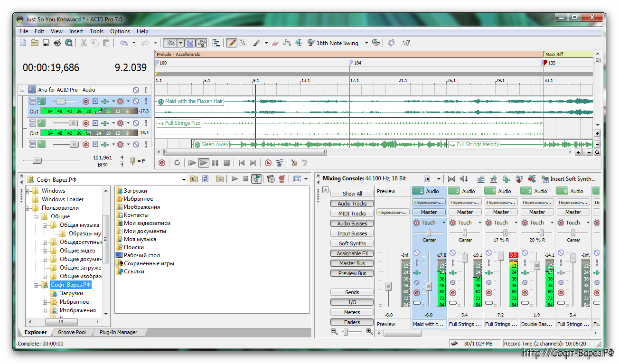
Task: Toggle MIDI Tracks view in mixer
Action: pyautogui.click(x=352, y=214)
